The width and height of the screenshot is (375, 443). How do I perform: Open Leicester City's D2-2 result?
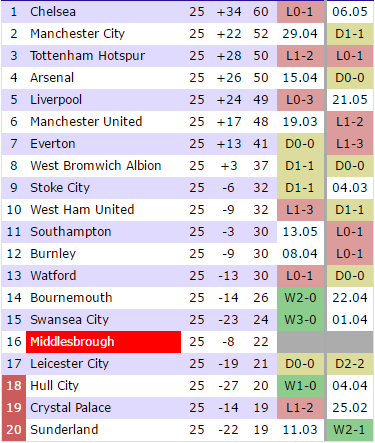tap(350, 364)
